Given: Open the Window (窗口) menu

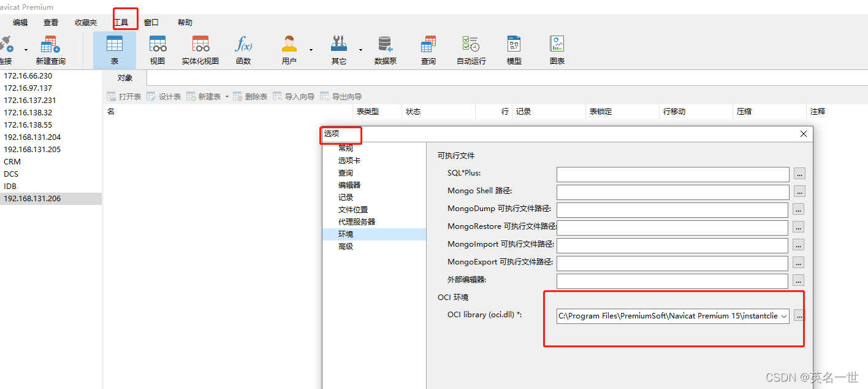Looking at the screenshot, I should pyautogui.click(x=151, y=23).
